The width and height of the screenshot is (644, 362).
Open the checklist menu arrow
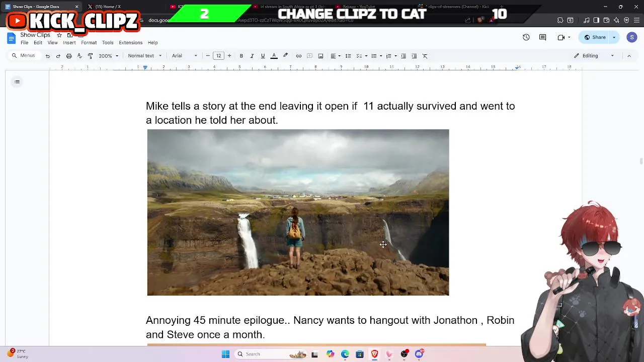coord(366,56)
